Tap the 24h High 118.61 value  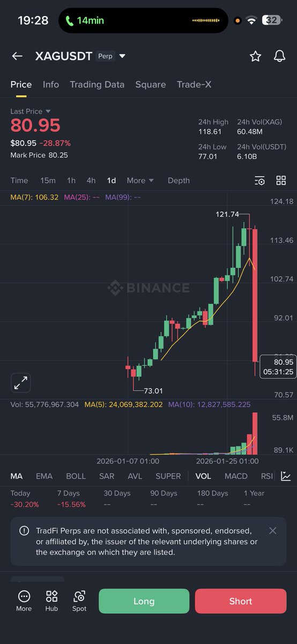point(210,131)
